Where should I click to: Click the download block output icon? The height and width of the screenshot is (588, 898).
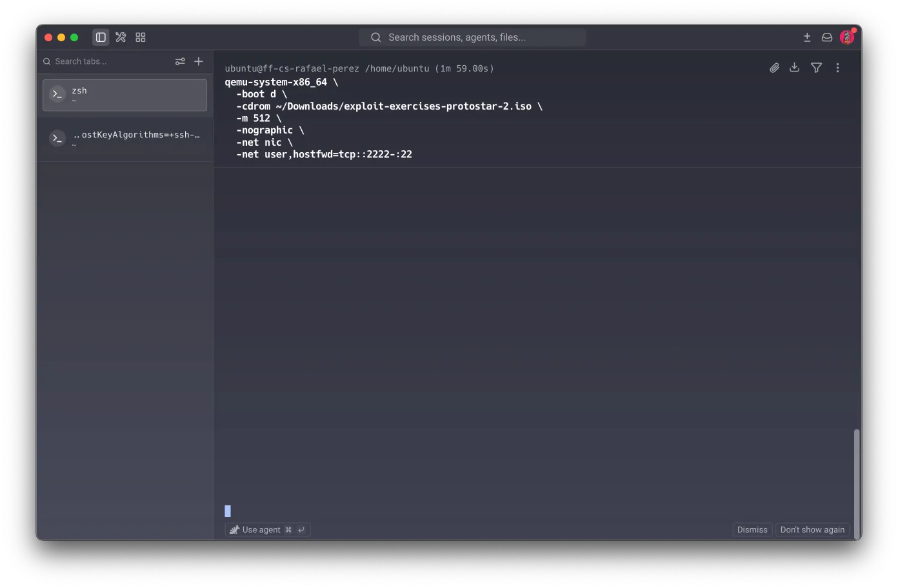(795, 68)
